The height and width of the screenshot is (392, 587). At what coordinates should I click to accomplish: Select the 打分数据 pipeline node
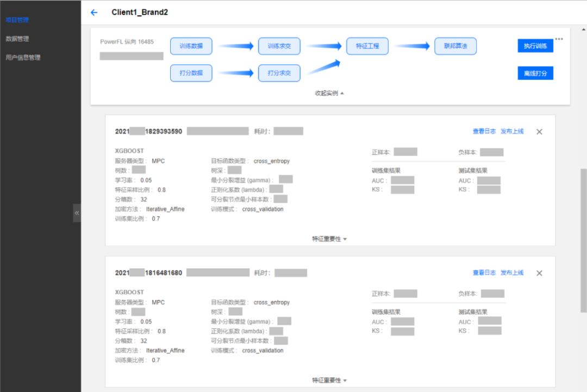pos(191,73)
